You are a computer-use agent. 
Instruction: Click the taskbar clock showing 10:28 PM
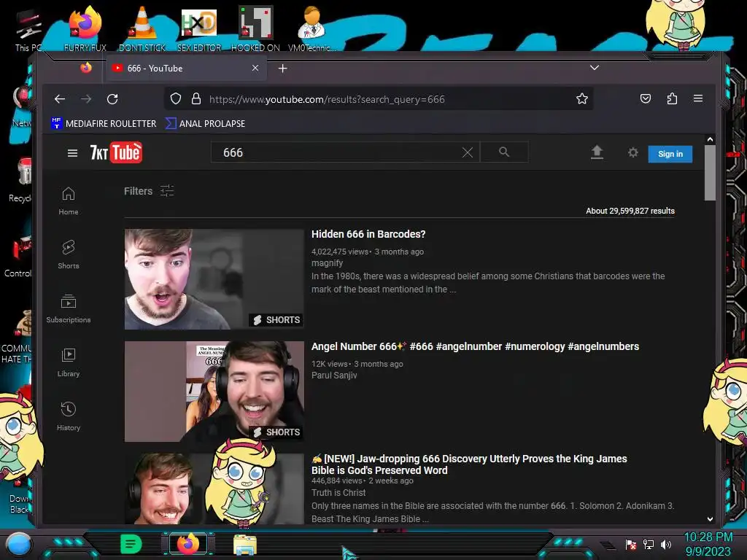pyautogui.click(x=708, y=544)
